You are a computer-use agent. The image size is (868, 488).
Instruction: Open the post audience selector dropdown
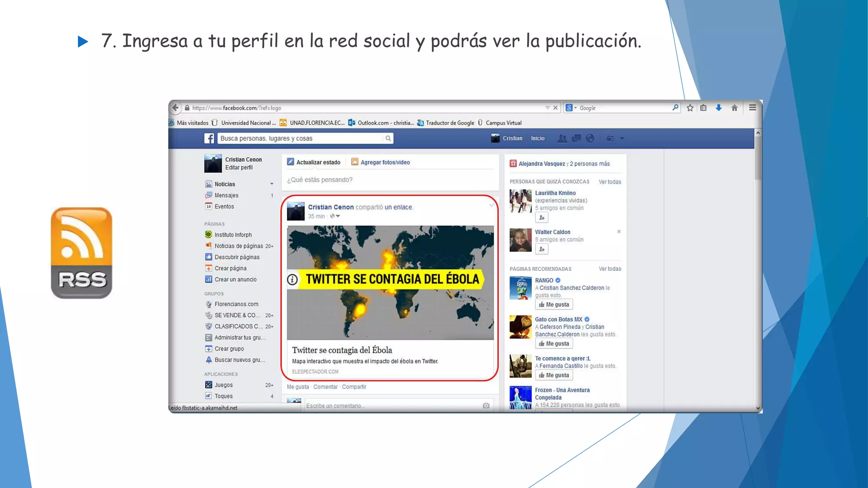pos(335,216)
